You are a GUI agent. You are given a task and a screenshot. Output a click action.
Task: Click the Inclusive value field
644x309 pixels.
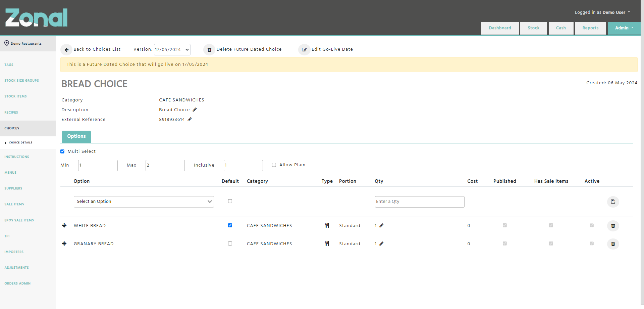pos(243,166)
